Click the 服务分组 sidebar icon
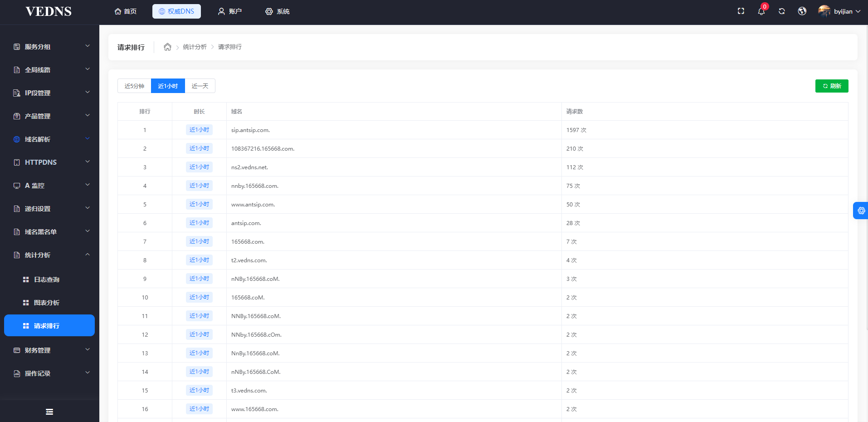868x422 pixels. click(17, 47)
